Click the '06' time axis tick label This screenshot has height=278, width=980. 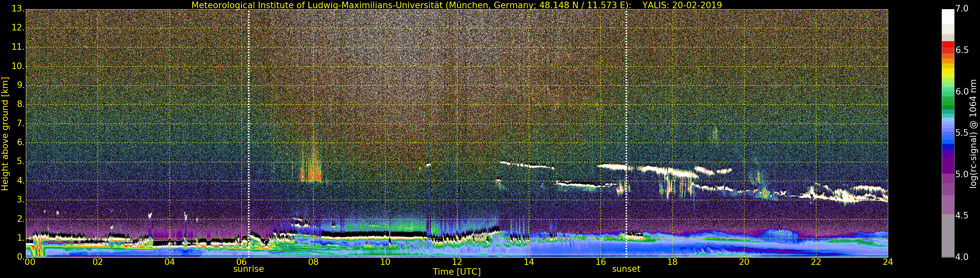click(x=242, y=262)
